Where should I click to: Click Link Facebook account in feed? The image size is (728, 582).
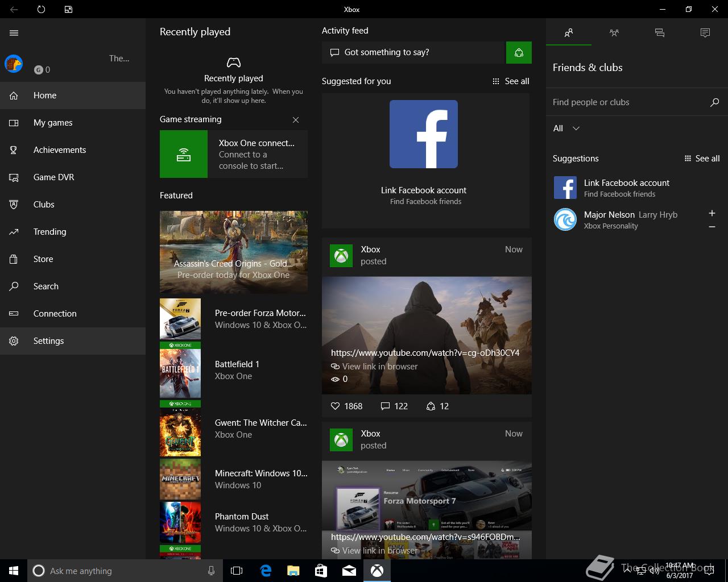pyautogui.click(x=424, y=190)
